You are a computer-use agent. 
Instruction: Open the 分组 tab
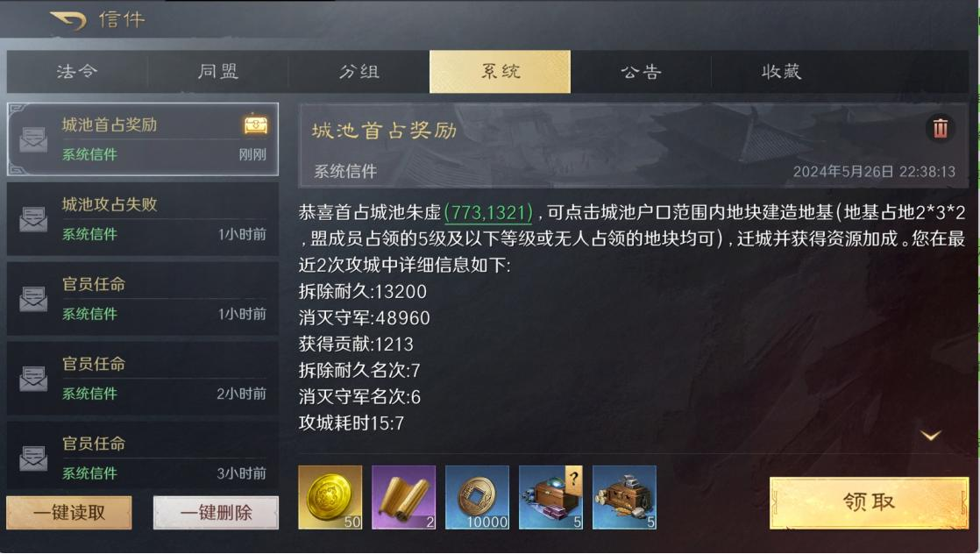[x=359, y=72]
